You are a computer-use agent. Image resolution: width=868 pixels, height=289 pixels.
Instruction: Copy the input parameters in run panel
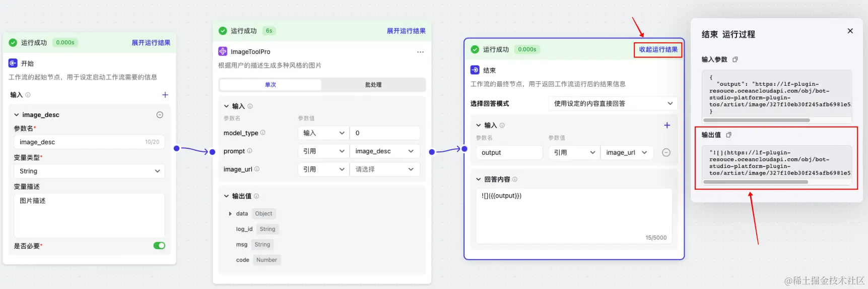[x=735, y=60]
